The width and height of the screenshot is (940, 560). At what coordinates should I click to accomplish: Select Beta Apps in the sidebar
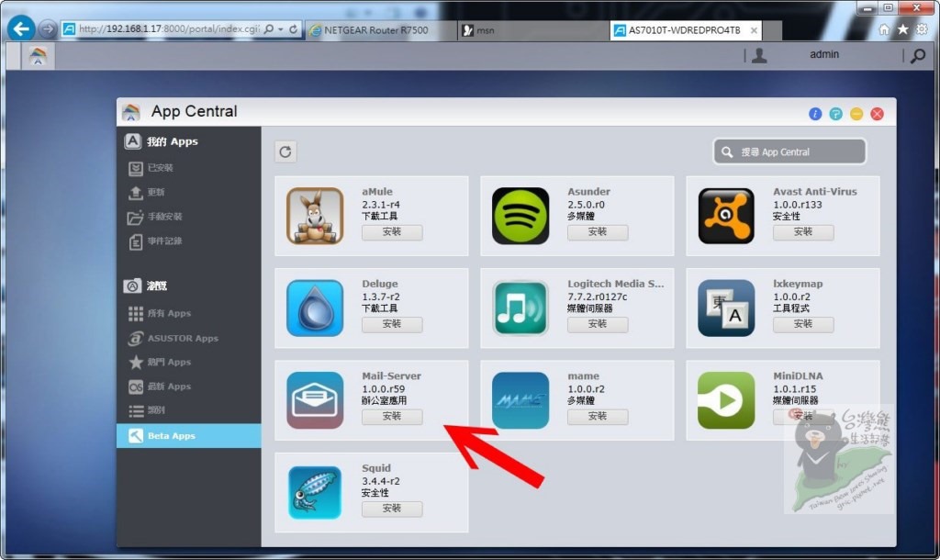coord(189,436)
